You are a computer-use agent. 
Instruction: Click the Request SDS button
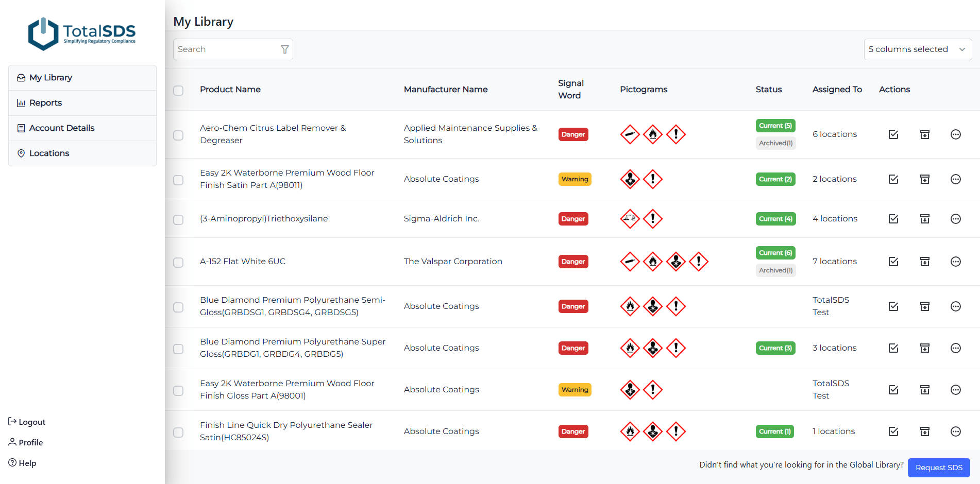point(938,468)
